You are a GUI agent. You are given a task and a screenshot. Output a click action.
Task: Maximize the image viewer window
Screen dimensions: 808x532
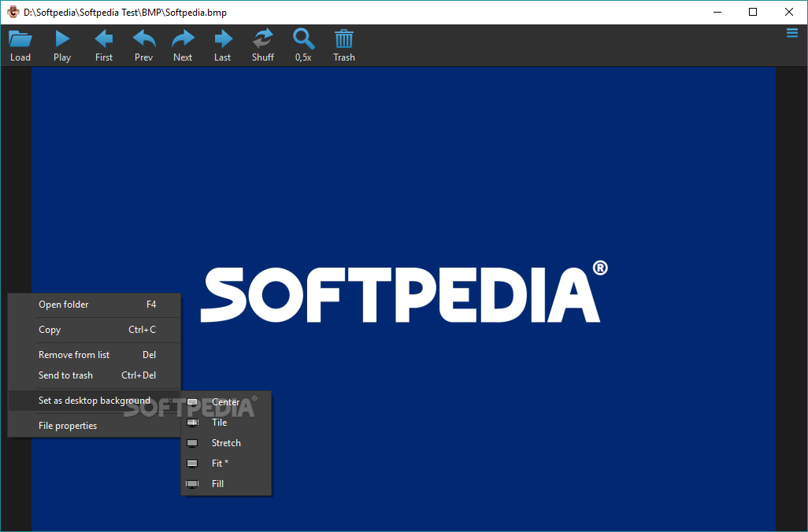[x=753, y=12]
